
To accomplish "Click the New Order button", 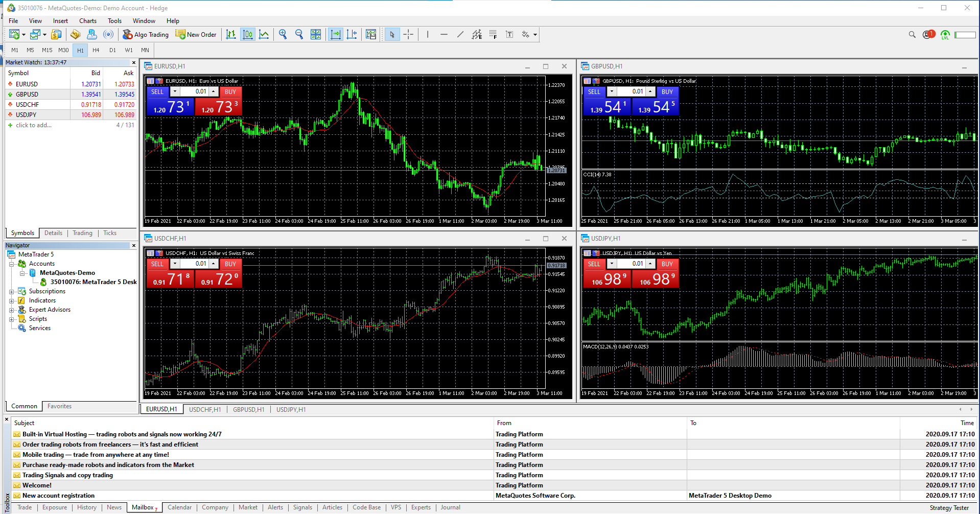I will 196,34.
